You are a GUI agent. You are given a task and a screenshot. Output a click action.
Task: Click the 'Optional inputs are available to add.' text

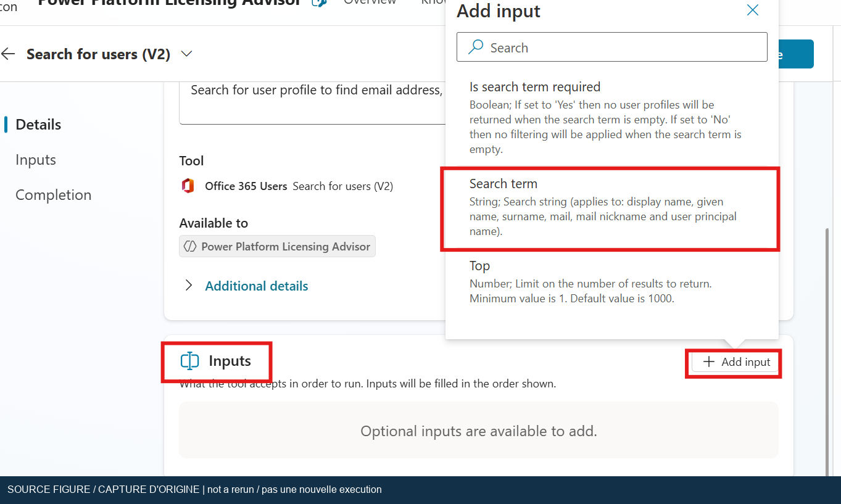pyautogui.click(x=479, y=431)
